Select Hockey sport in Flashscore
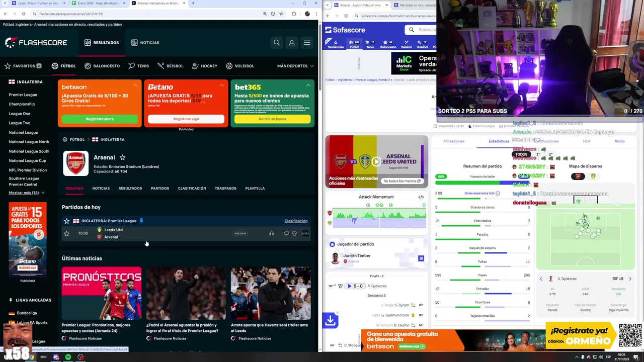Viewport: 644px width, 362px height. coord(205,66)
